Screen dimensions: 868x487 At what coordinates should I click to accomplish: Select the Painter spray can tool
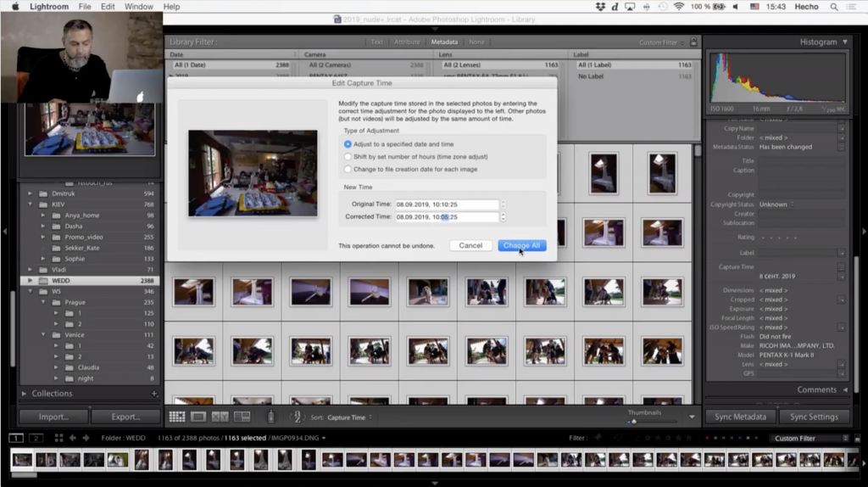[x=270, y=417]
